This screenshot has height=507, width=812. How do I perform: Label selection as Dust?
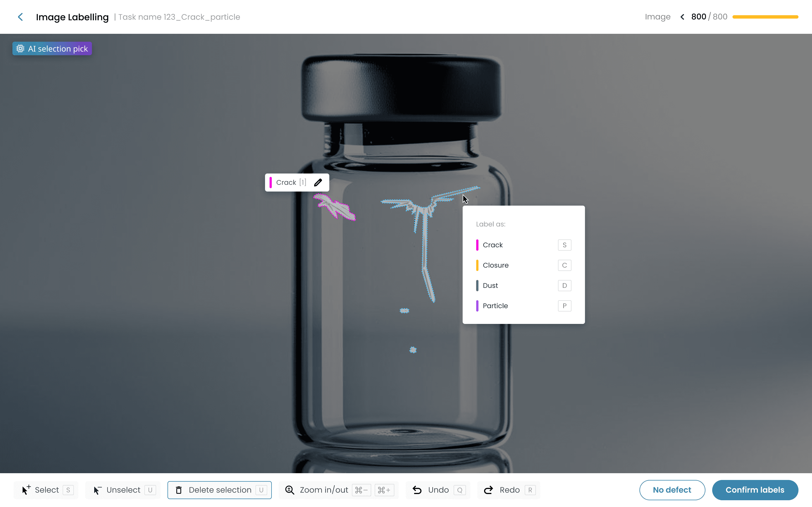(524, 286)
